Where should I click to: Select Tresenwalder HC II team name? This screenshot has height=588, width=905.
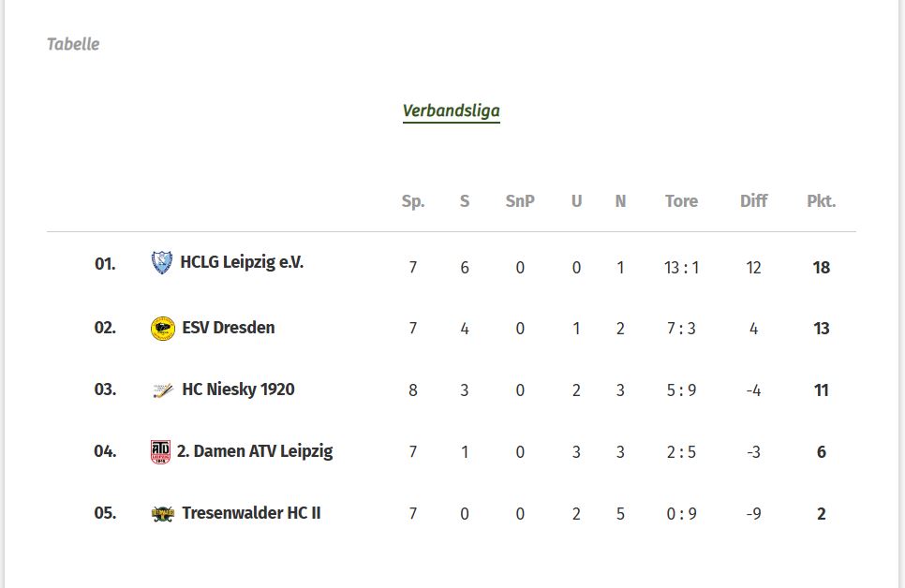coord(251,512)
